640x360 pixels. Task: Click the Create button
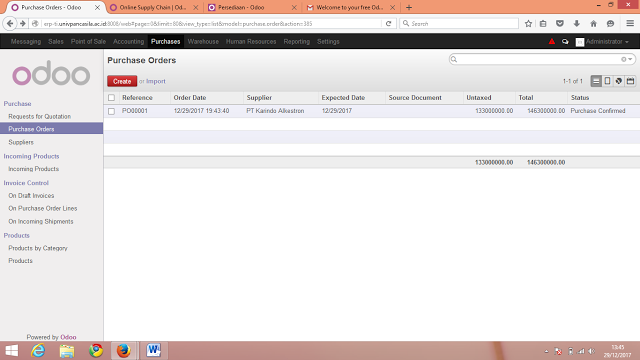(122, 81)
